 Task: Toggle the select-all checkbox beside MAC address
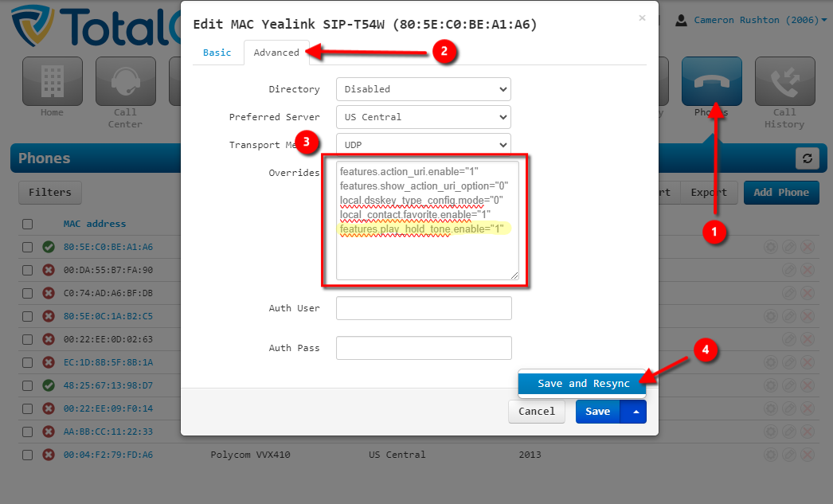(28, 224)
